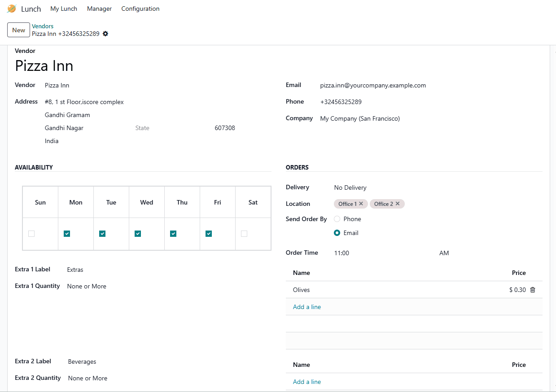Uncheck Wednesday availability
Viewport: 556px width, 392px height.
click(x=138, y=234)
